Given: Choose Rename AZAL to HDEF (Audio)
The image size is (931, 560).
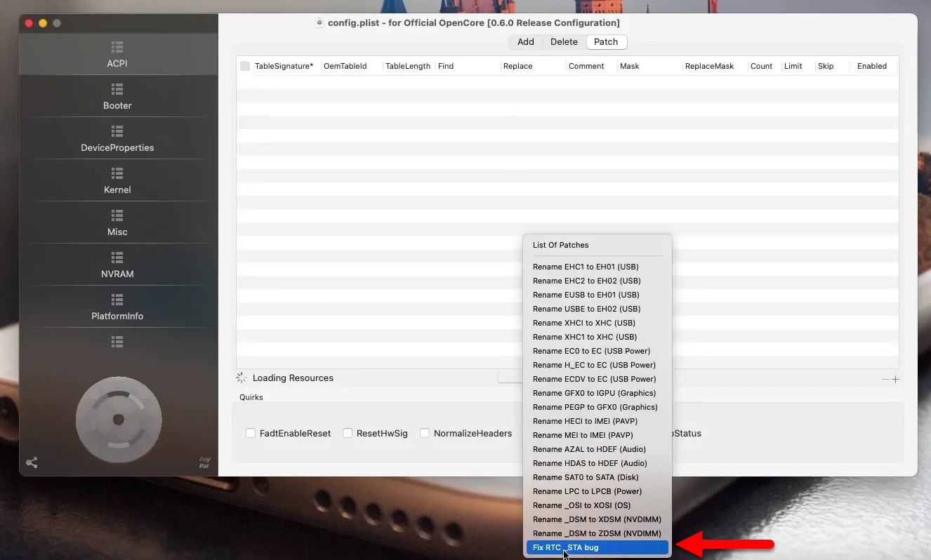Looking at the screenshot, I should (597, 449).
